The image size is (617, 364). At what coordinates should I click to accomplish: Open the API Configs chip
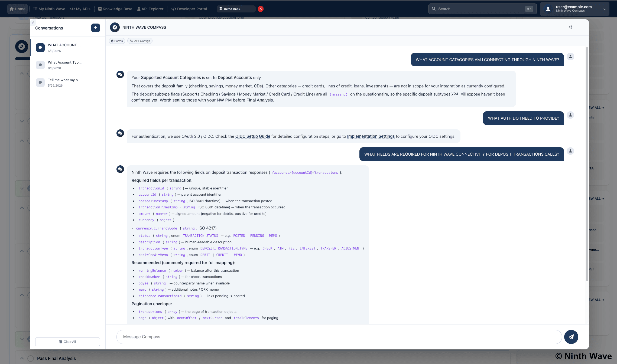pyautogui.click(x=140, y=41)
